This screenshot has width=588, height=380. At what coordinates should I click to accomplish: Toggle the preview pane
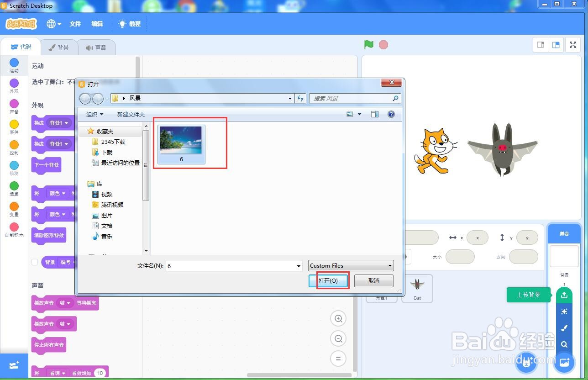pyautogui.click(x=375, y=114)
